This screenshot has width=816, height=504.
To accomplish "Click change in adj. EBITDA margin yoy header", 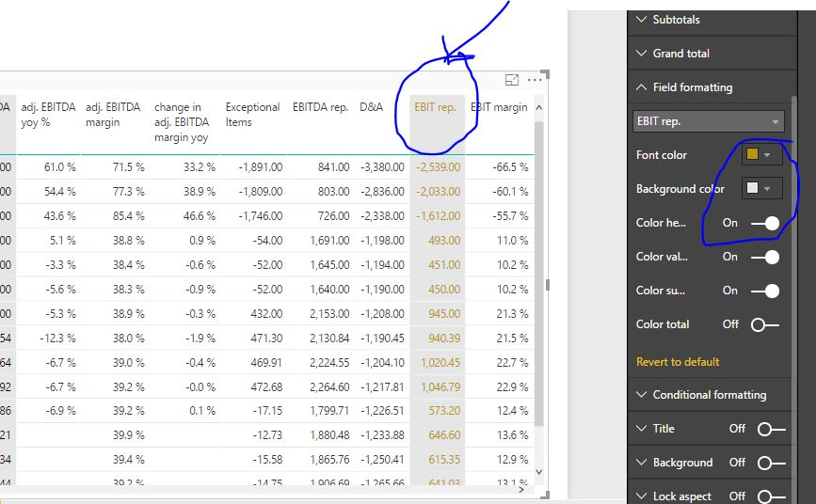I will tap(182, 122).
